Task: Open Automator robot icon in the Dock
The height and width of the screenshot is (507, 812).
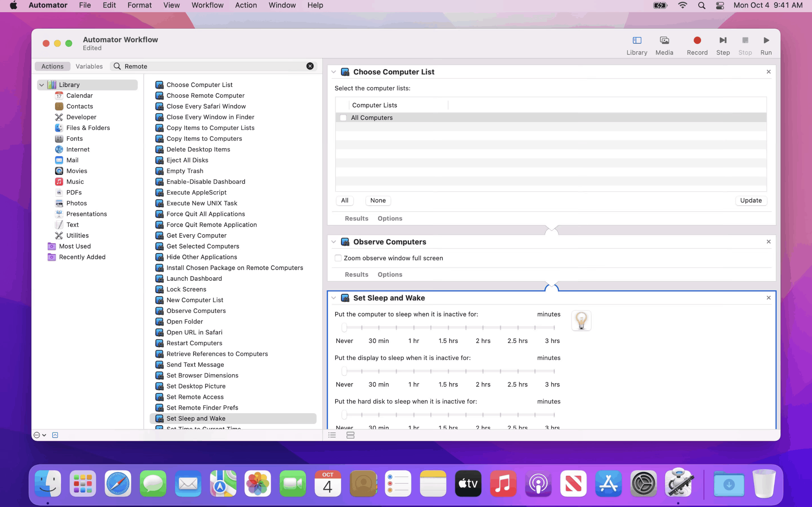Action: [x=679, y=483]
